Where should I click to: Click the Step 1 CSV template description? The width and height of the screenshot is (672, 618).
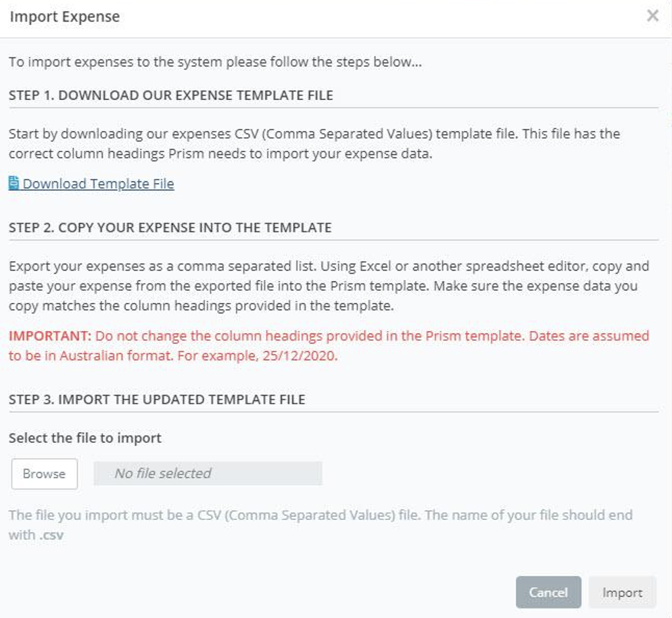point(314,143)
